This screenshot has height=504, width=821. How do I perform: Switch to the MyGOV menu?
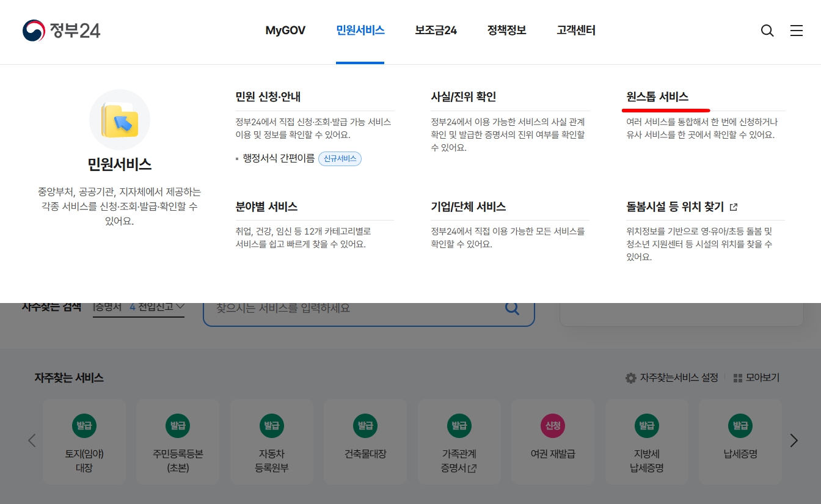click(x=285, y=30)
